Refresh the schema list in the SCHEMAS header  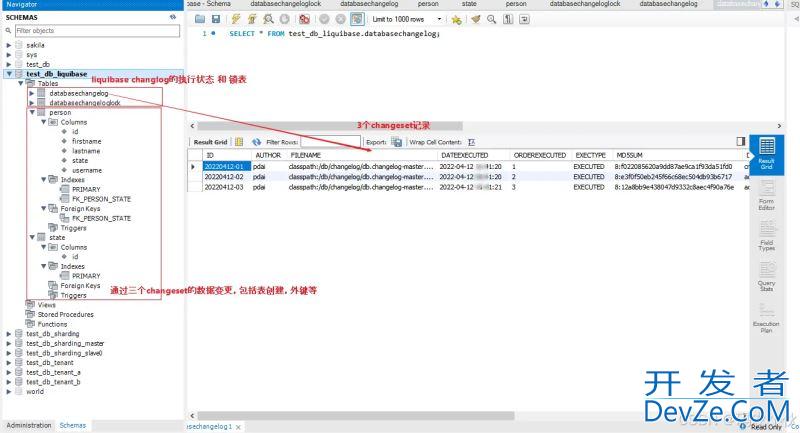(173, 17)
